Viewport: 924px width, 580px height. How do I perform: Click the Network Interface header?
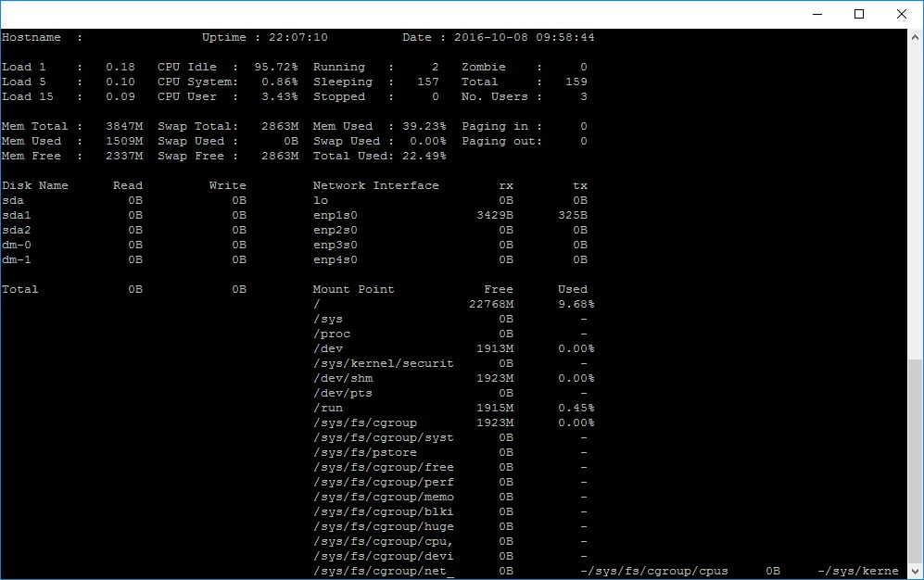click(x=375, y=185)
